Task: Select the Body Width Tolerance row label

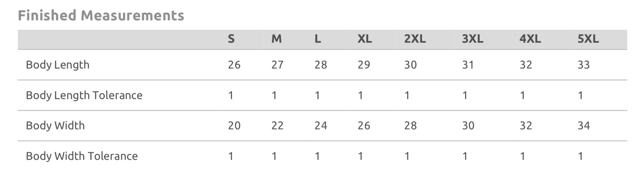Action: (82, 156)
